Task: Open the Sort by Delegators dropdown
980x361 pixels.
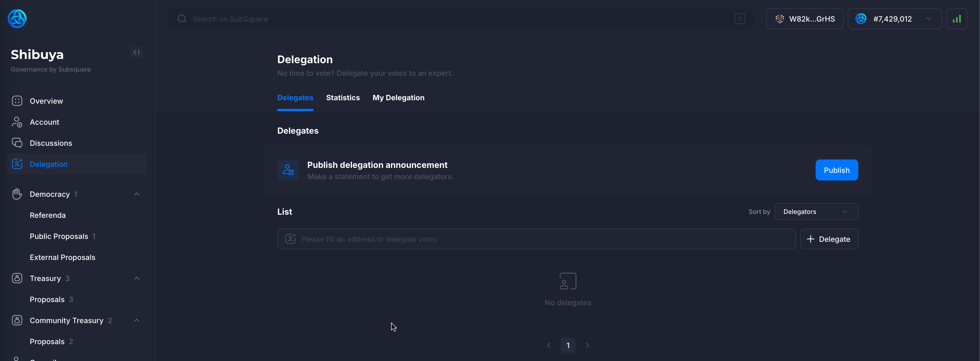Action: (x=816, y=212)
